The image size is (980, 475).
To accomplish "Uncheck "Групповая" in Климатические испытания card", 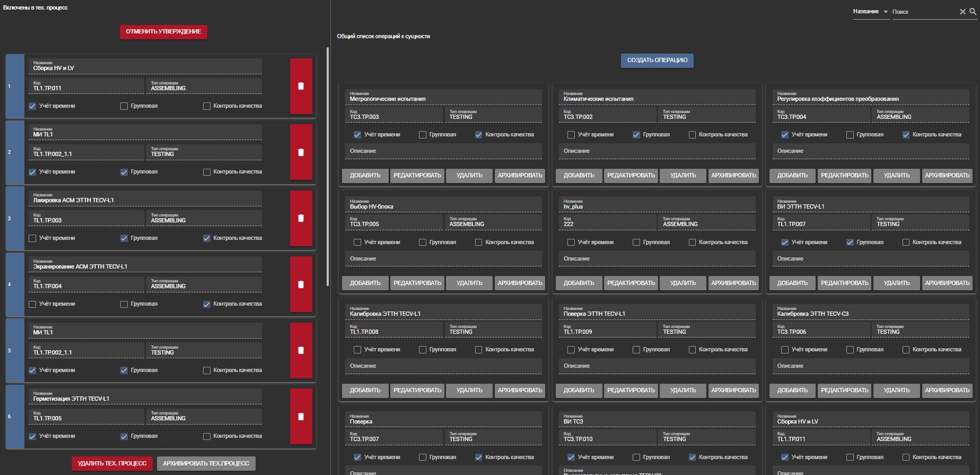I will click(636, 135).
